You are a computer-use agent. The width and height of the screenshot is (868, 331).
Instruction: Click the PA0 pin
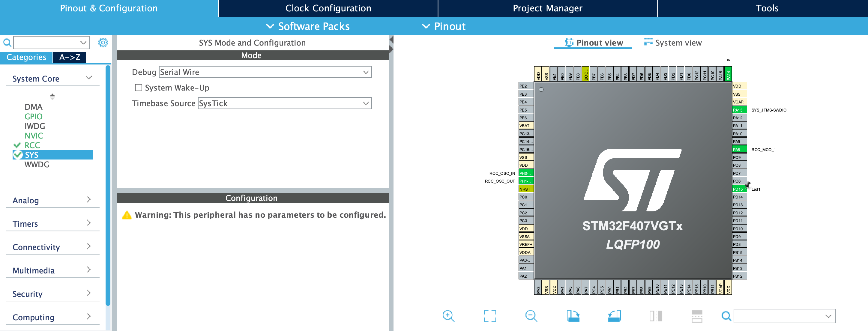[526, 260]
